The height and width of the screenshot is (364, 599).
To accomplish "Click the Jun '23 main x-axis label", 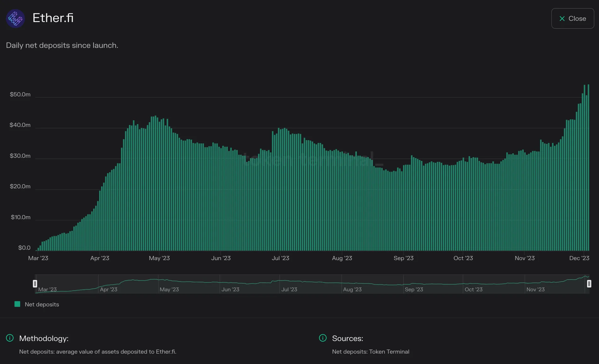I will 221,258.
